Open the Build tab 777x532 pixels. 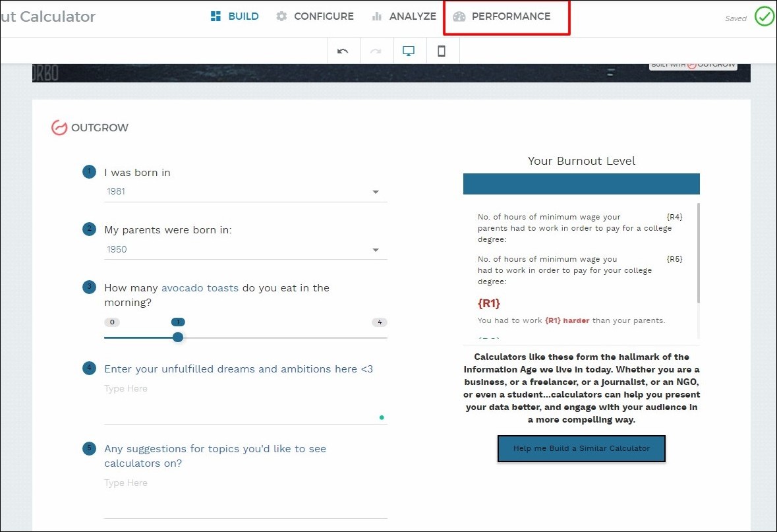(234, 16)
